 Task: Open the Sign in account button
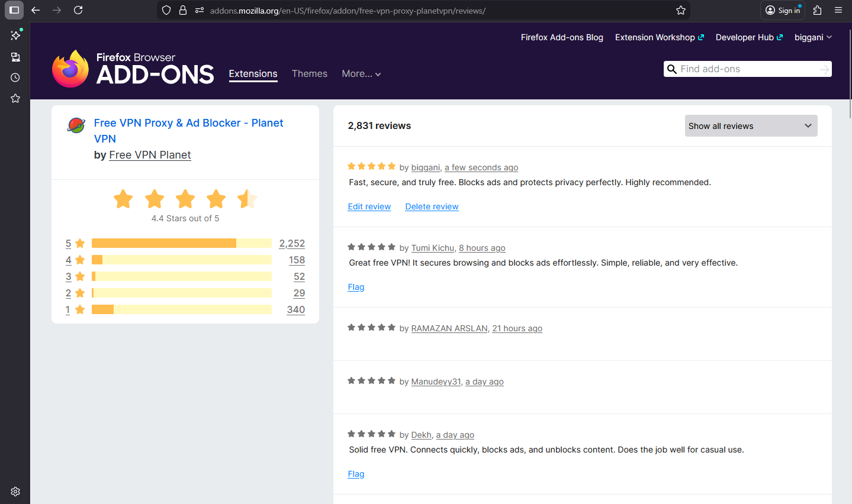(783, 10)
